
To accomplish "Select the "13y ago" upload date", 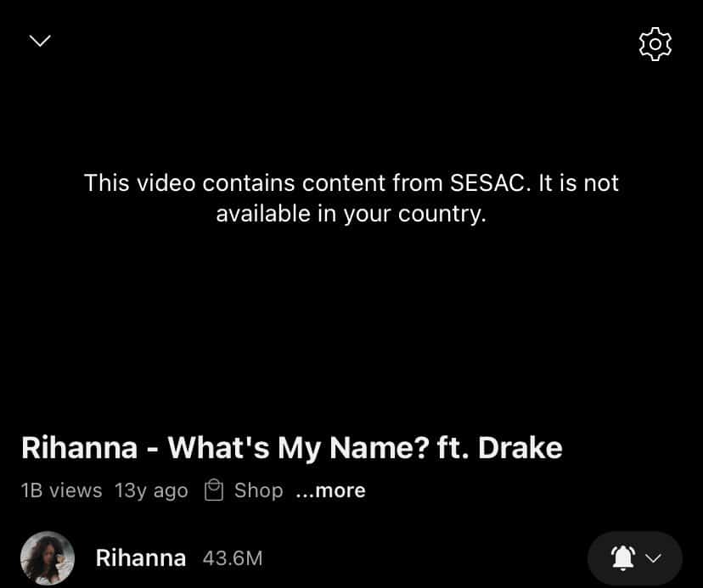I will (151, 490).
